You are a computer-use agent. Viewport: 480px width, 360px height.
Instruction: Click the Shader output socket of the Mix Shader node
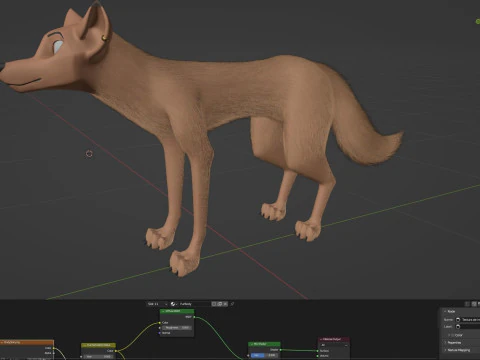pos(280,350)
